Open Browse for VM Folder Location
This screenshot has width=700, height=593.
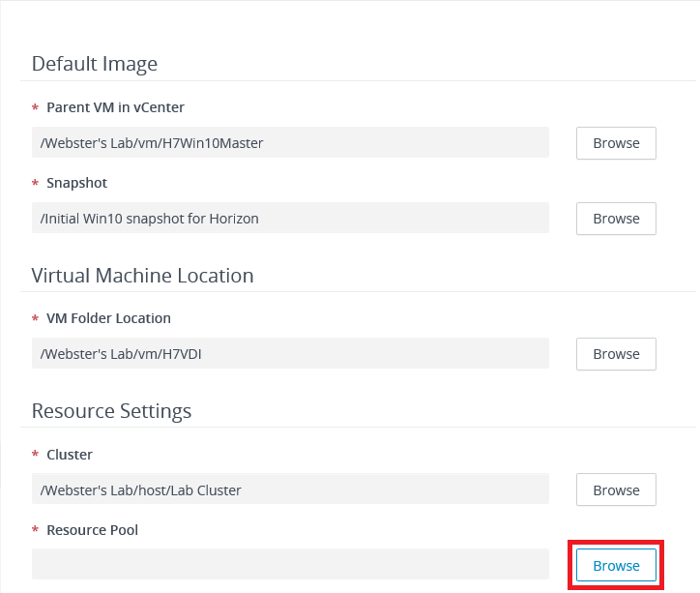coord(616,354)
